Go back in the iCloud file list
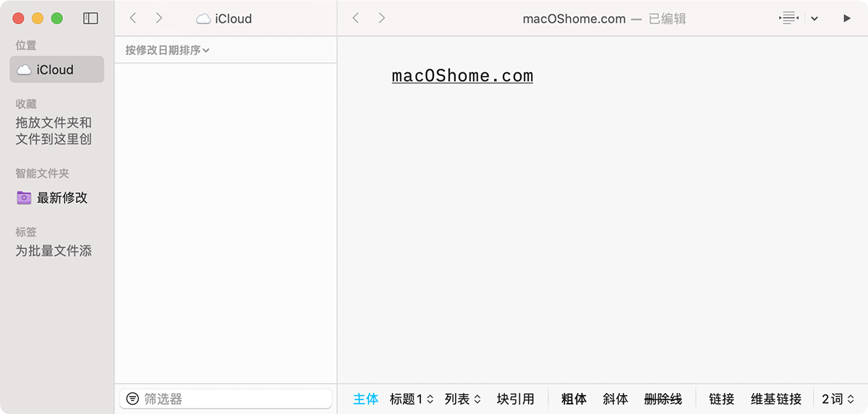 click(133, 18)
